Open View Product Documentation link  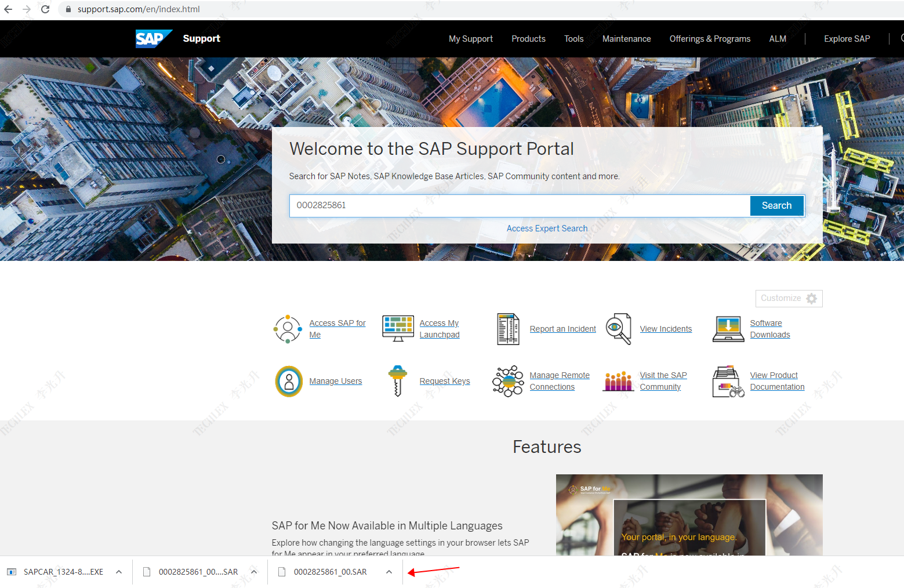pos(777,381)
